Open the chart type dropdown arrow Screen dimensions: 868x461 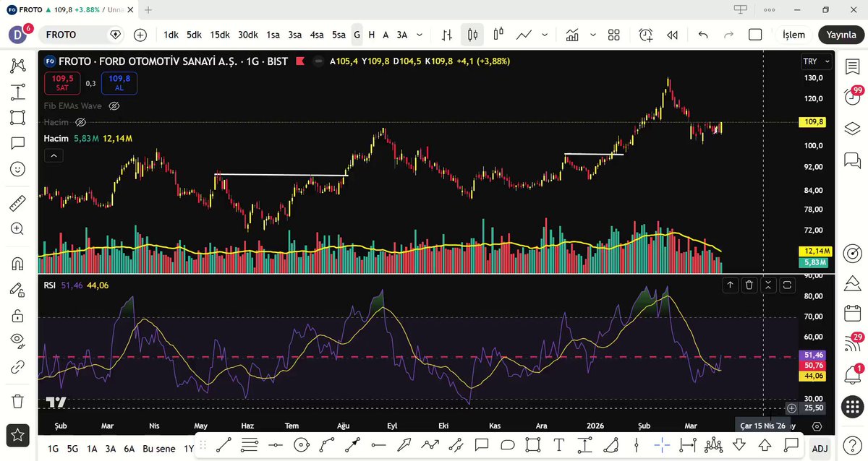point(545,35)
